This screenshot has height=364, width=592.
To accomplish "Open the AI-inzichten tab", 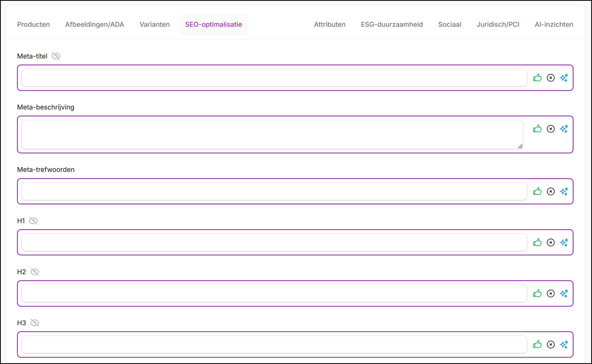I will tap(554, 24).
